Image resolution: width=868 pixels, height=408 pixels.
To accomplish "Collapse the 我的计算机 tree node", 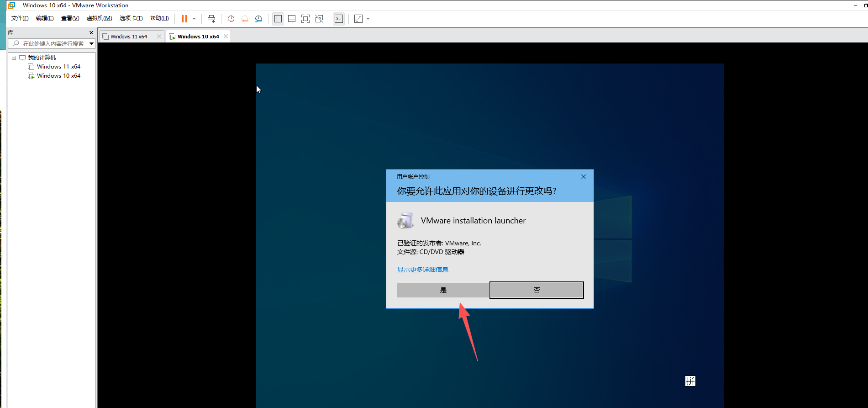I will point(14,58).
